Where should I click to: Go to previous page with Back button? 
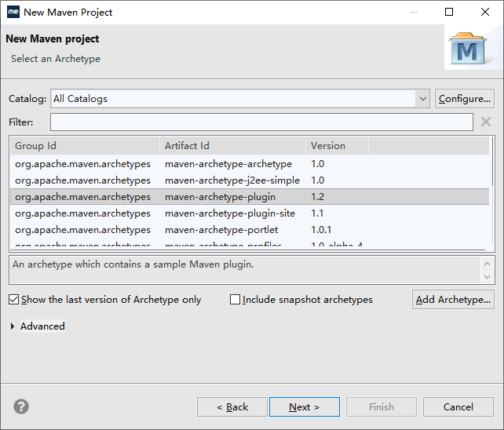(x=232, y=407)
